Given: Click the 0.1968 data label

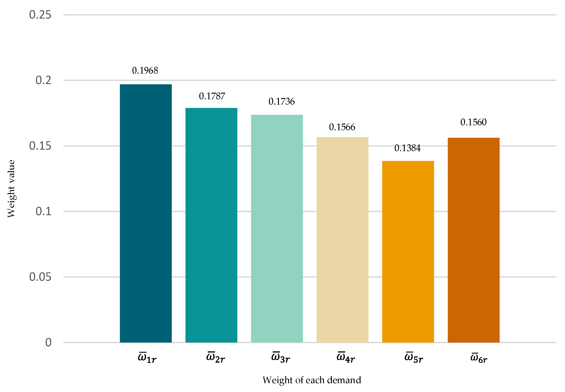Looking at the screenshot, I should (x=145, y=71).
